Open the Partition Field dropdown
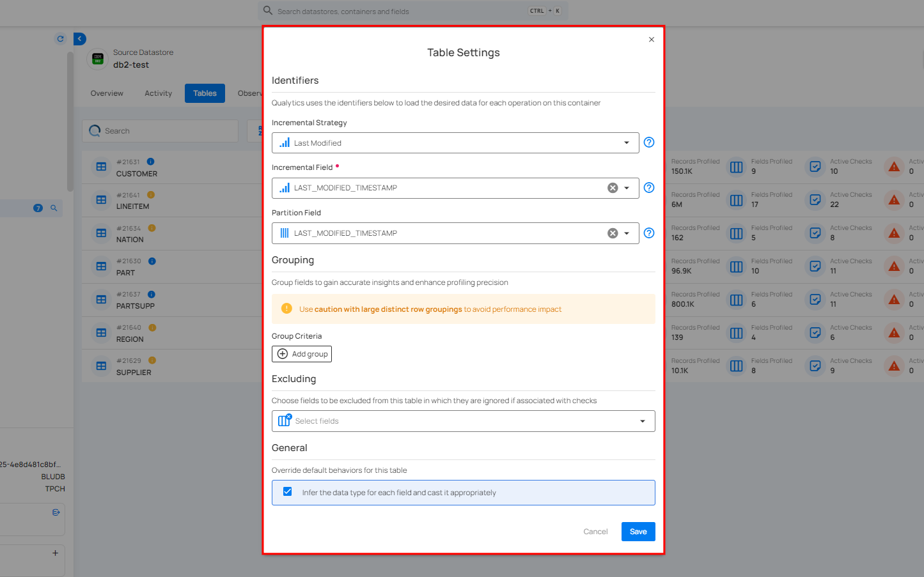This screenshot has height=577, width=924. 627,233
